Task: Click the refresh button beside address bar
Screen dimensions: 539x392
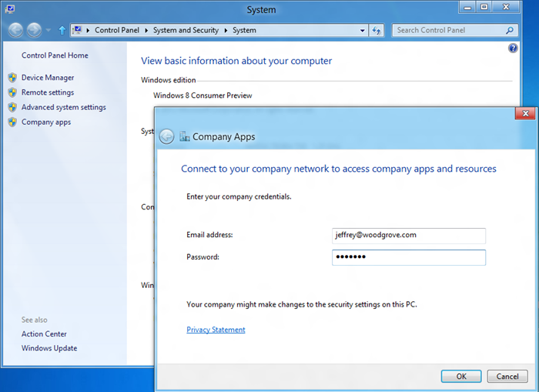Action: pos(377,31)
